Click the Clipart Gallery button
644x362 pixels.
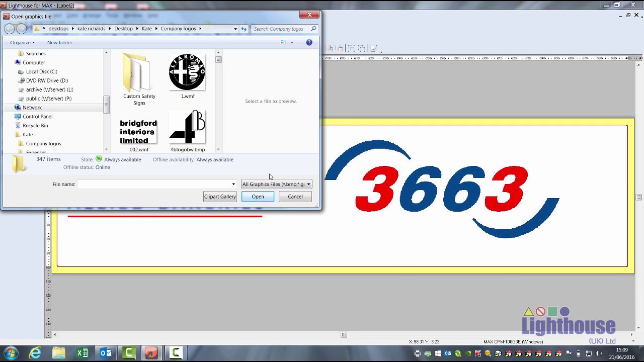tap(220, 197)
